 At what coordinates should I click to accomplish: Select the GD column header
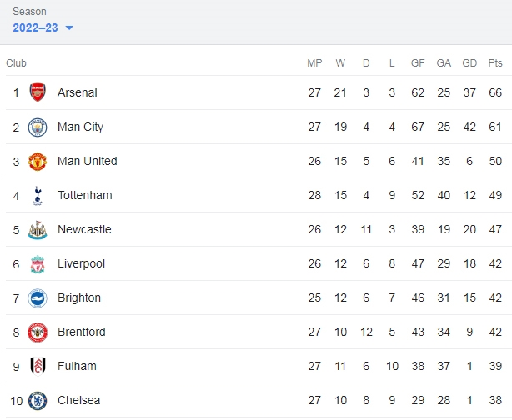point(469,63)
